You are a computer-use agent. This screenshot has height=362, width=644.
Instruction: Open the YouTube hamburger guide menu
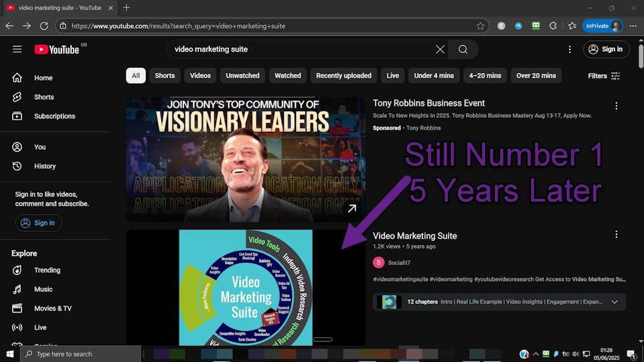(17, 49)
